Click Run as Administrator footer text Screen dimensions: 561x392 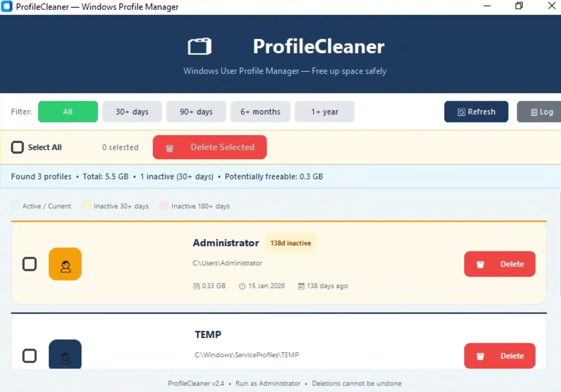(x=268, y=383)
